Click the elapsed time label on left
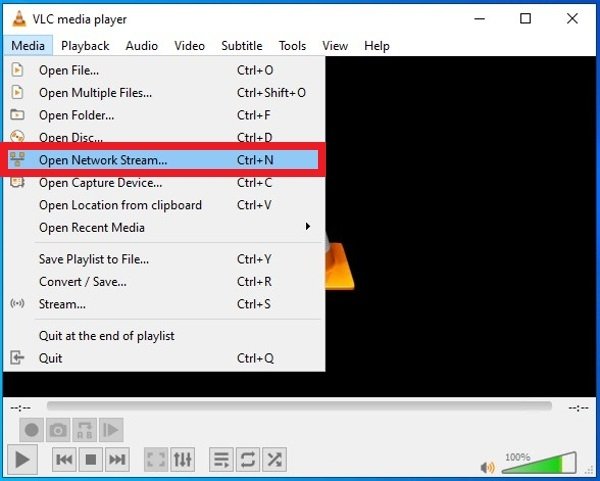This screenshot has height=481, width=600. click(x=21, y=408)
